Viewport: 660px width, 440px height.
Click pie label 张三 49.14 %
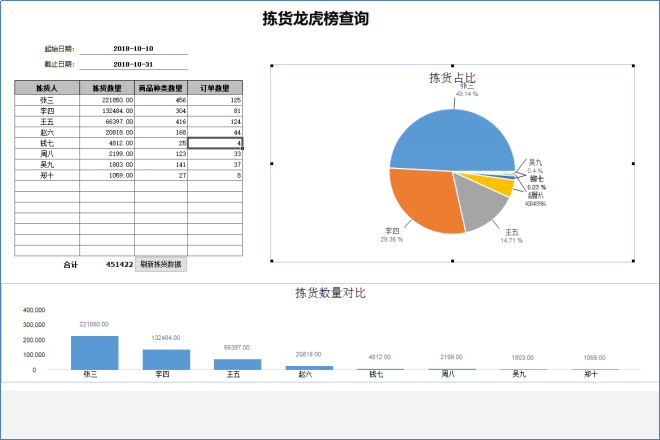coord(467,90)
